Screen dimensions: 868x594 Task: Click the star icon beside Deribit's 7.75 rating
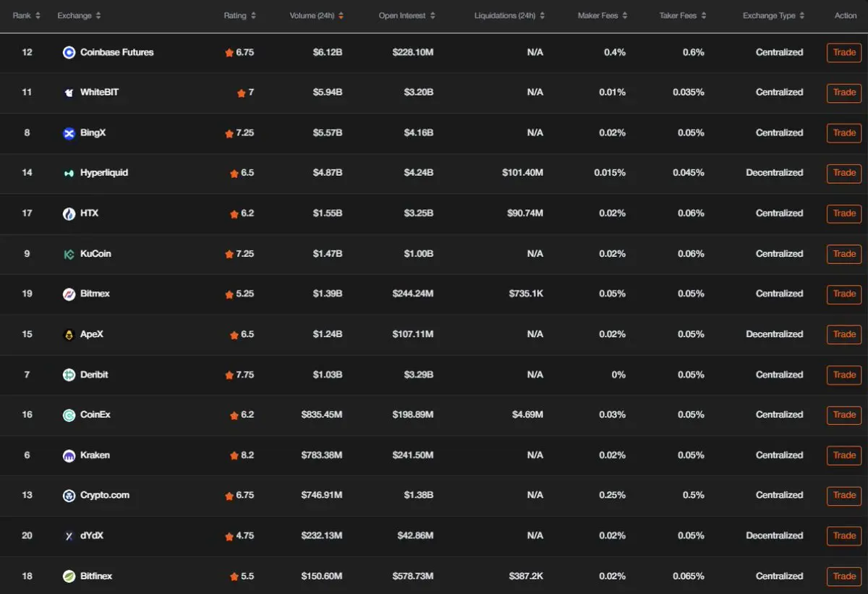click(x=229, y=375)
